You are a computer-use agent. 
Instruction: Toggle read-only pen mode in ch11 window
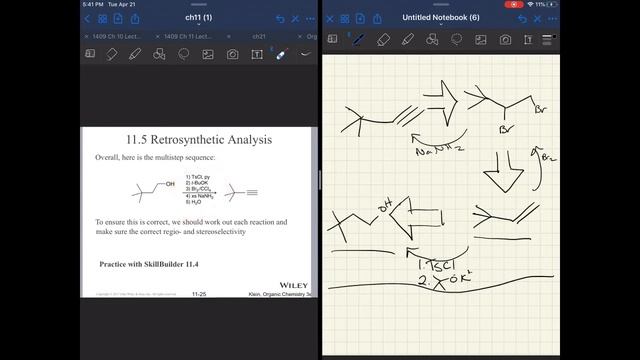click(296, 19)
